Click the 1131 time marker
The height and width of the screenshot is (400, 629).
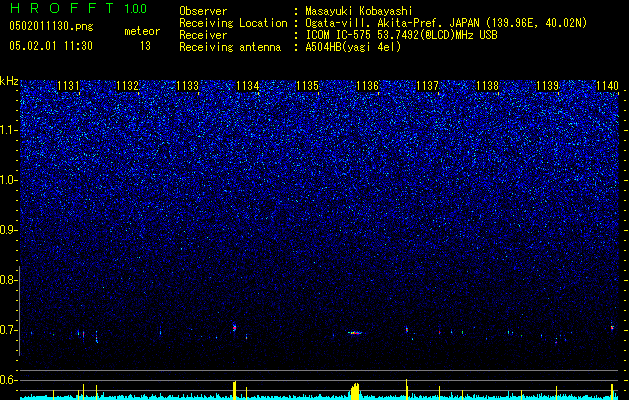[68, 86]
